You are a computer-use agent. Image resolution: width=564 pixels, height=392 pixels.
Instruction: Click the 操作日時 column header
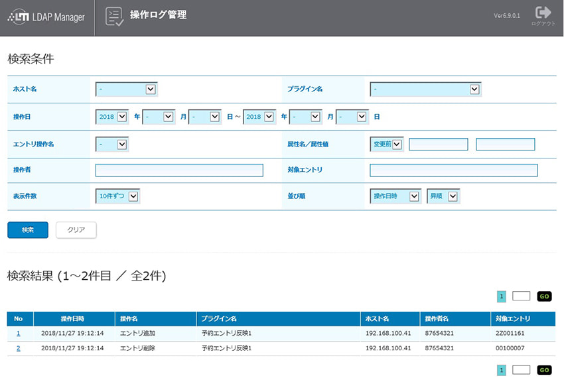click(72, 319)
